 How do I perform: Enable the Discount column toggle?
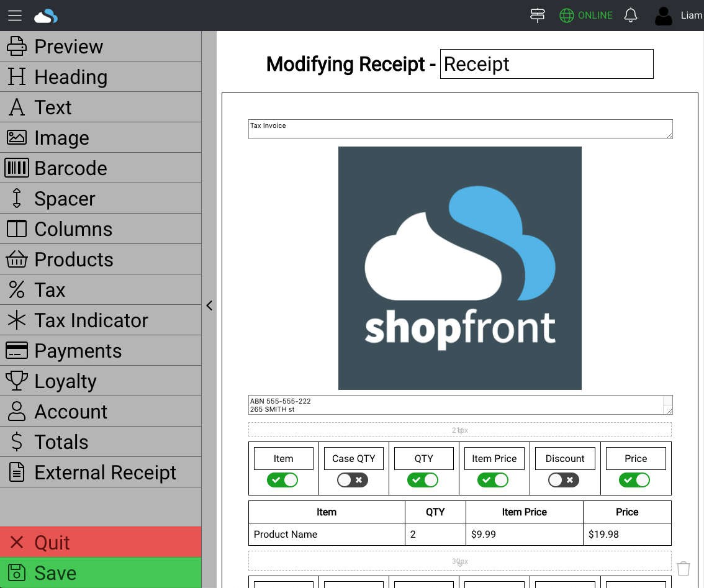tap(564, 480)
